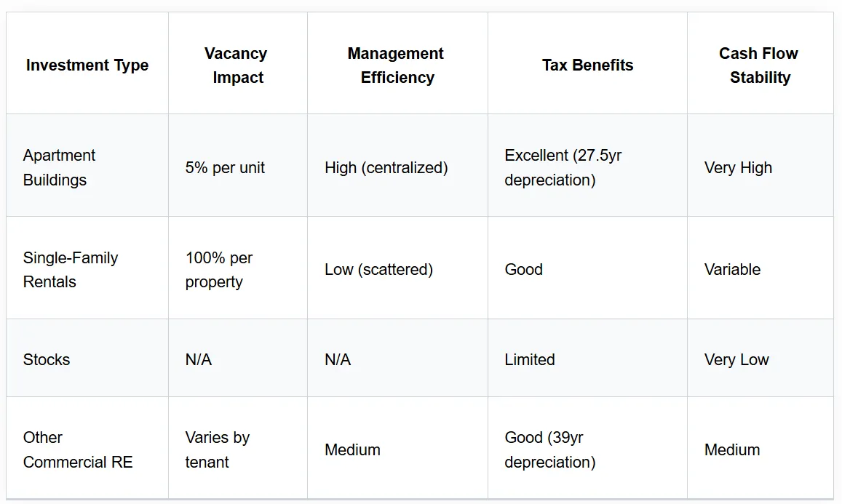Click the 5% per unit cell
This screenshot has height=504, width=842.
click(225, 167)
